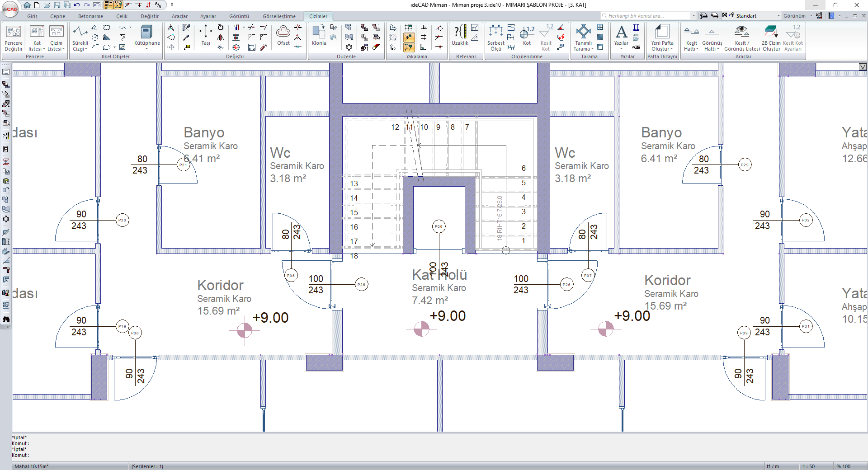
Task: Select the Ayarlar ribbon tab
Action: (x=208, y=16)
